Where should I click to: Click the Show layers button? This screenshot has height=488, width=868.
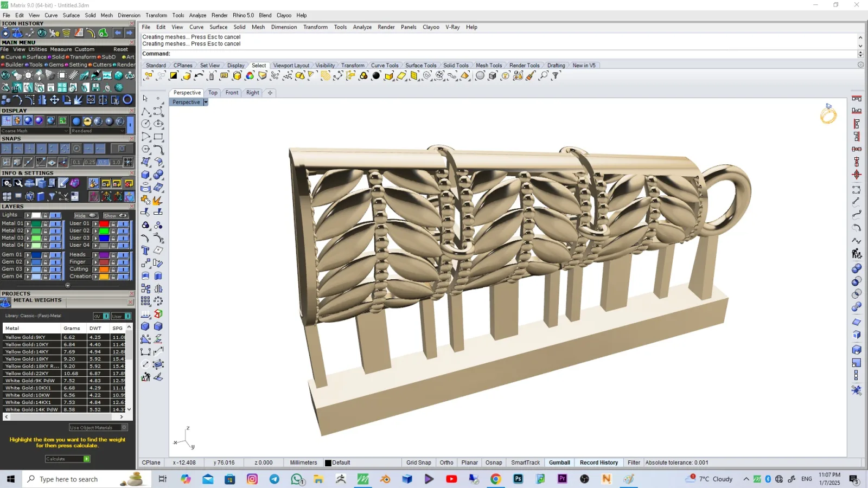click(115, 216)
